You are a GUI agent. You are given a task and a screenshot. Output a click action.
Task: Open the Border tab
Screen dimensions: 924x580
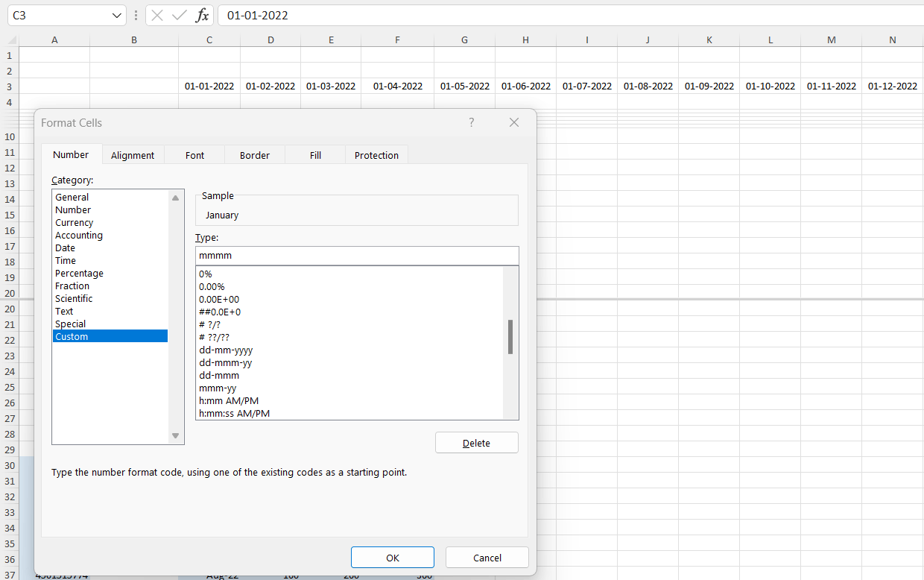(255, 155)
